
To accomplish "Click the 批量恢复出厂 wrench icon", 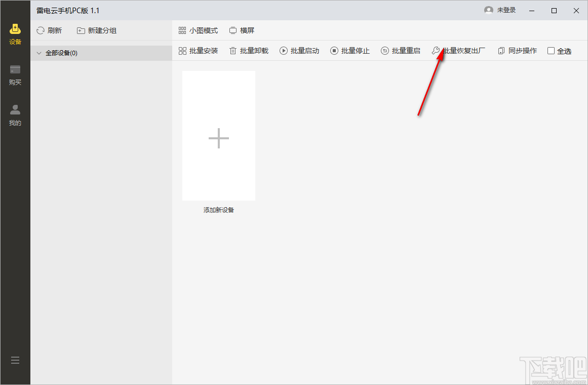I will tap(436, 51).
